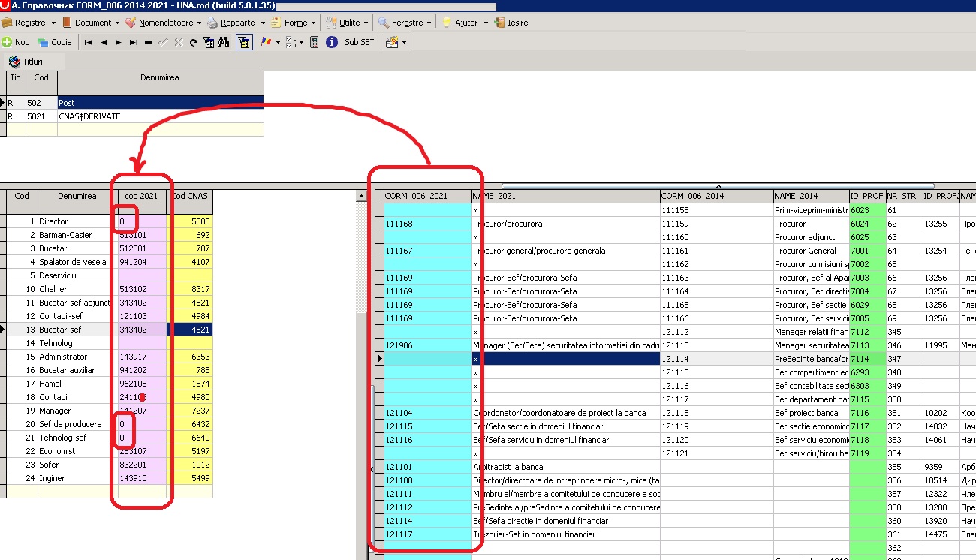
Task: Go to previous record arrow
Action: (x=104, y=42)
